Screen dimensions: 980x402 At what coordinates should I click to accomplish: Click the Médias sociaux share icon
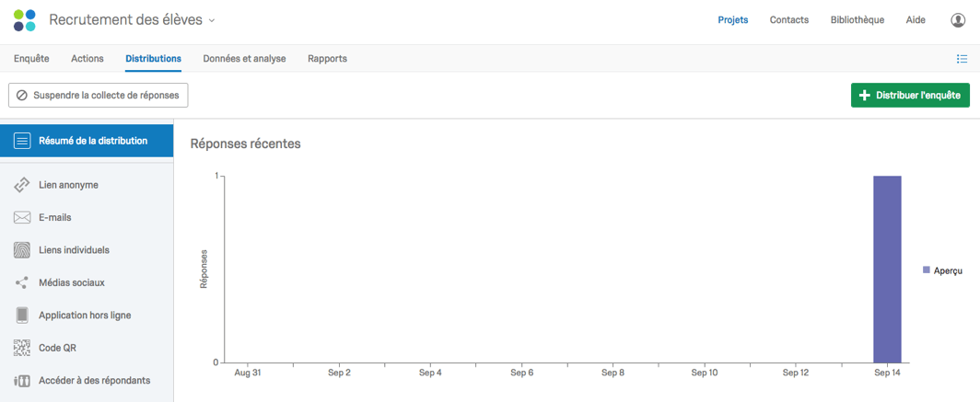point(22,282)
